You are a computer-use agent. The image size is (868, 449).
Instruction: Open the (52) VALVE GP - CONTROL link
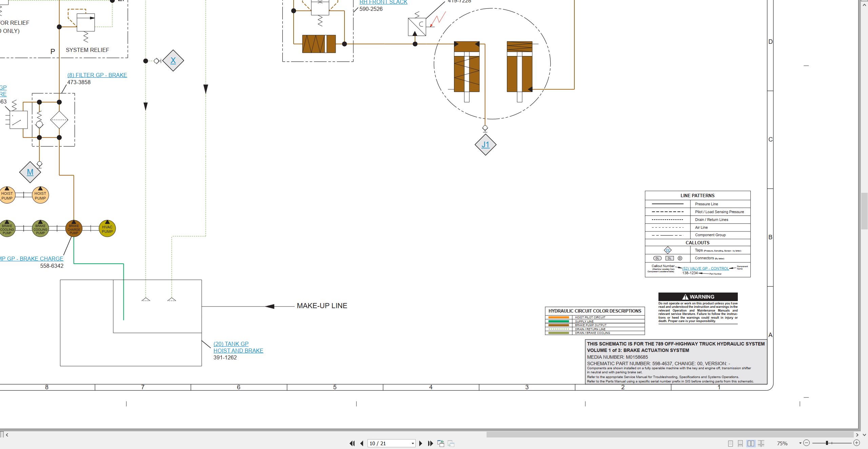[x=705, y=268]
